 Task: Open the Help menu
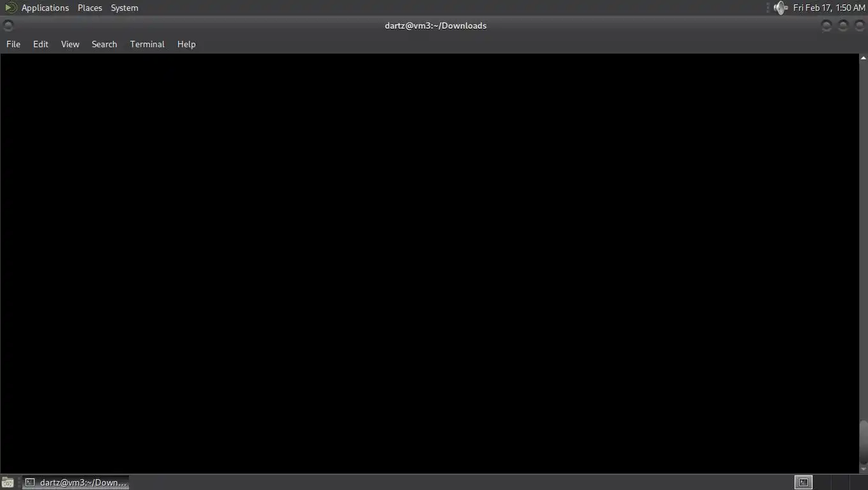186,44
